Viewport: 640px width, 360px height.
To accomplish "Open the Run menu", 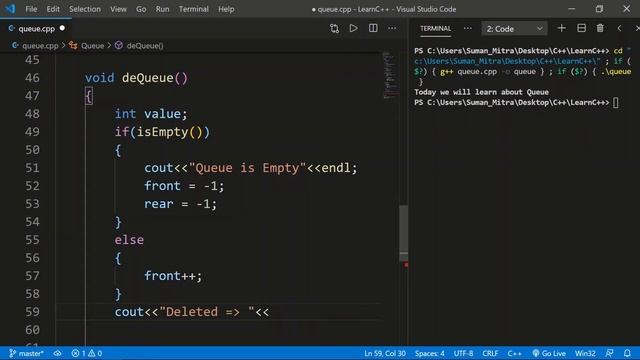I will (x=162, y=9).
